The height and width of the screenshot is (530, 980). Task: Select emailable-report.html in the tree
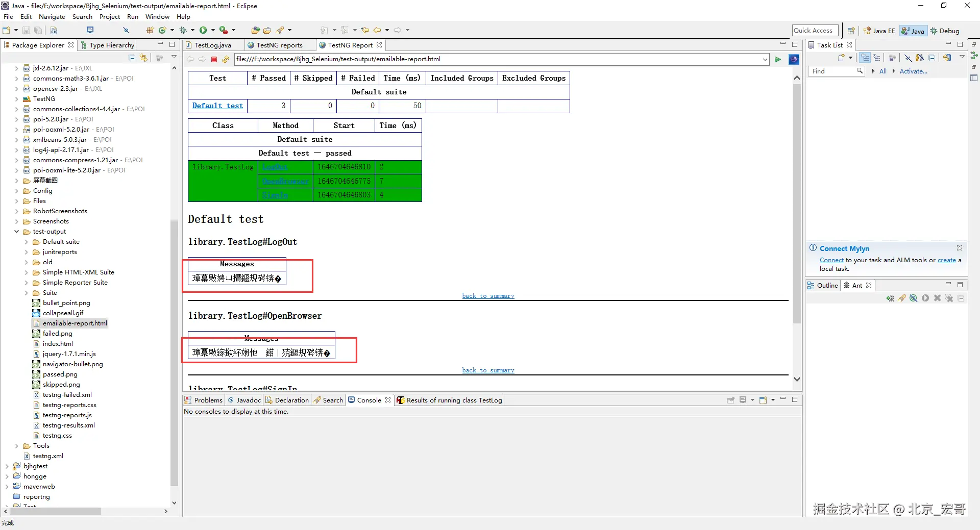click(x=75, y=323)
